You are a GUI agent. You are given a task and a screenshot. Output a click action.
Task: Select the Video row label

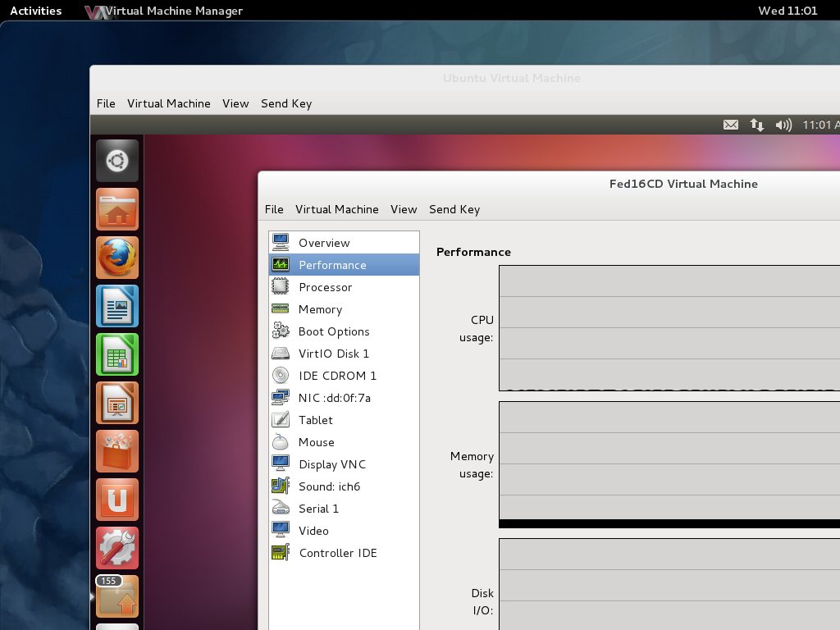313,531
